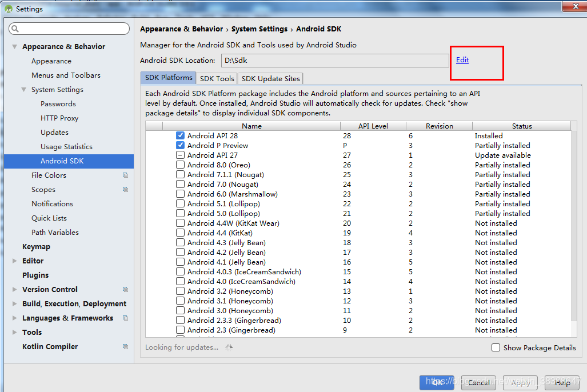Click Languages & Frameworks project-level icon

[125, 318]
